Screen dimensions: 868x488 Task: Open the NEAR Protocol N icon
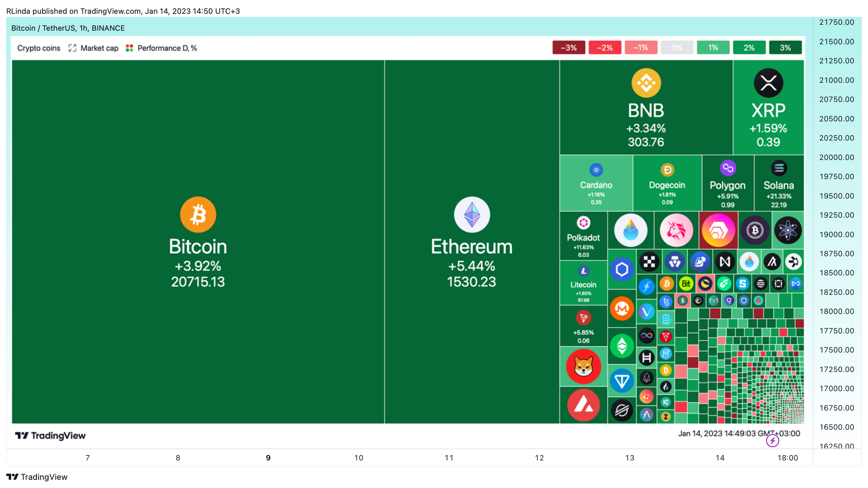click(x=725, y=262)
